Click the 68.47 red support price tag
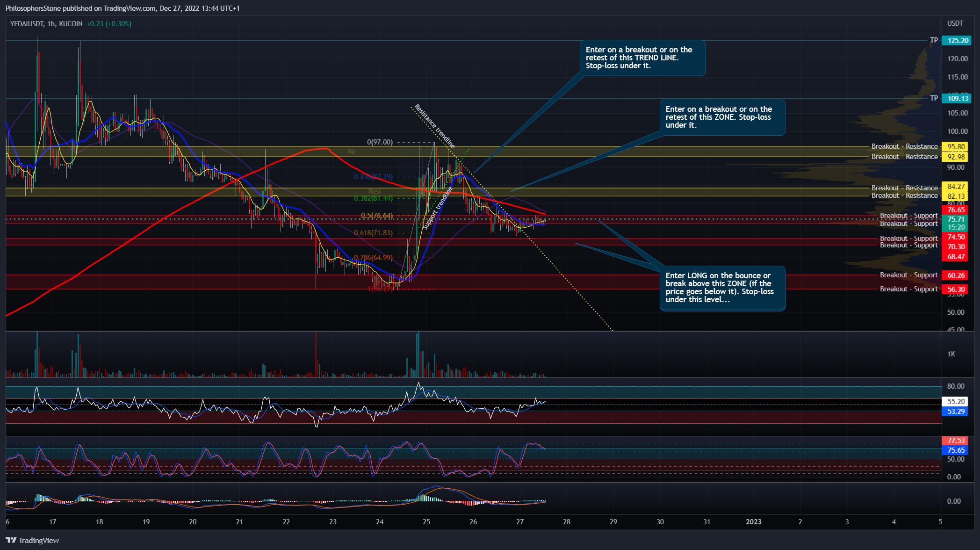The height and width of the screenshot is (550, 980). 955,257
